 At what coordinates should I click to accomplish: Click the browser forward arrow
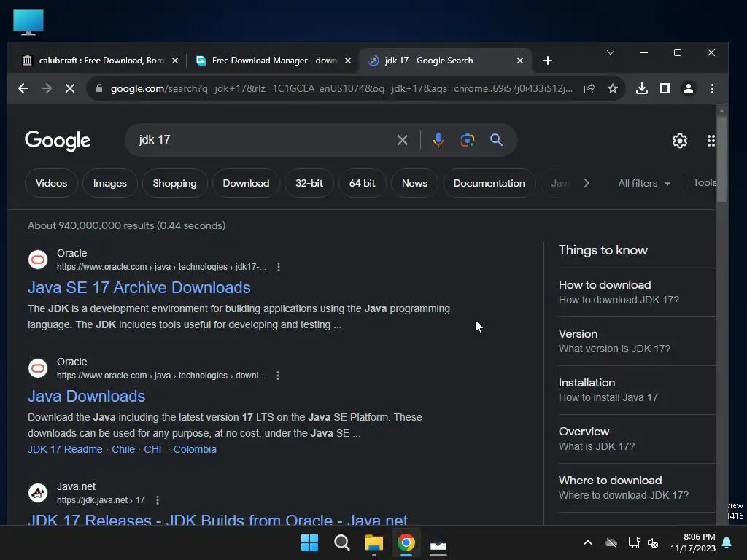[x=47, y=88]
